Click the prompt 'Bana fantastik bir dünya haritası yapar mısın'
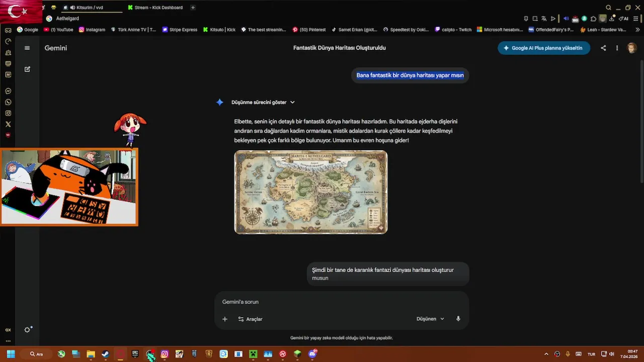The width and height of the screenshot is (644, 362). pyautogui.click(x=410, y=75)
